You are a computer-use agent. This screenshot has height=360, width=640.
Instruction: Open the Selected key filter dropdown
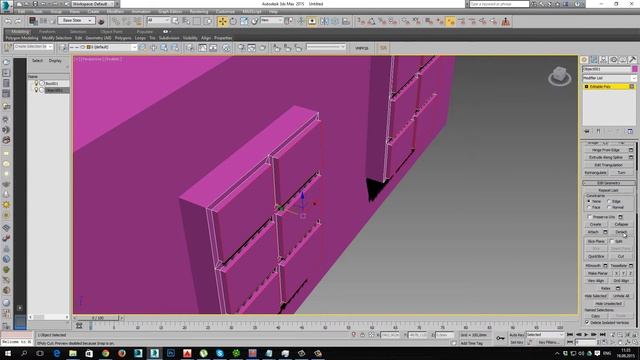coord(544,335)
